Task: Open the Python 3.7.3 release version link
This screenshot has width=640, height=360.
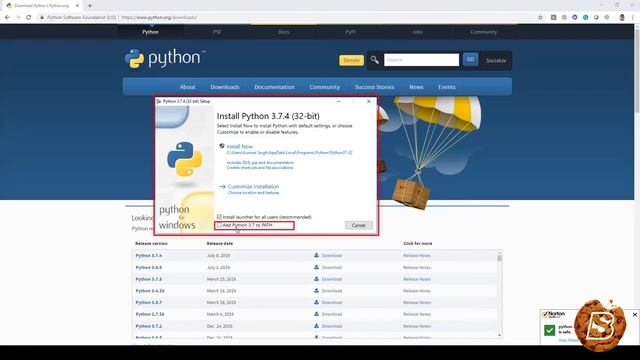Action: 149,279
